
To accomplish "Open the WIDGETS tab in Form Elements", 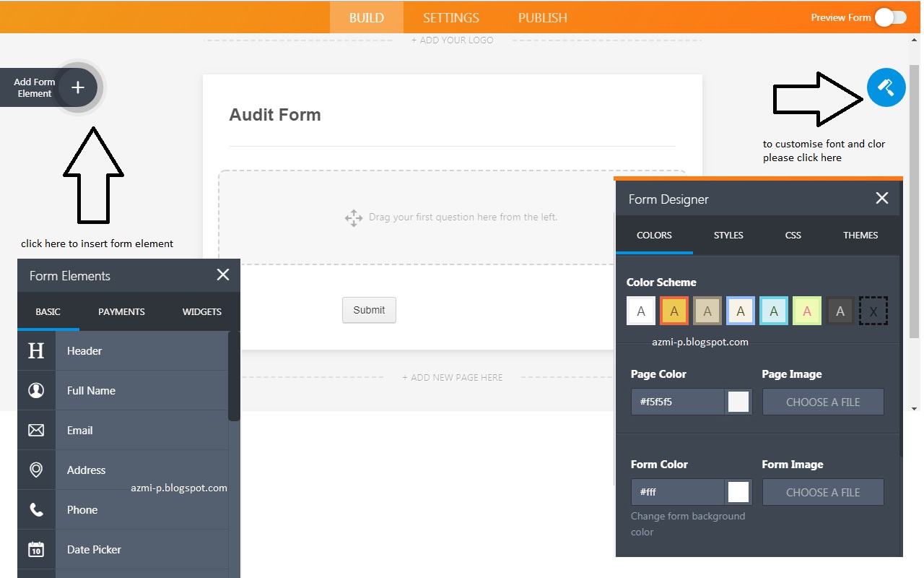I will [202, 312].
